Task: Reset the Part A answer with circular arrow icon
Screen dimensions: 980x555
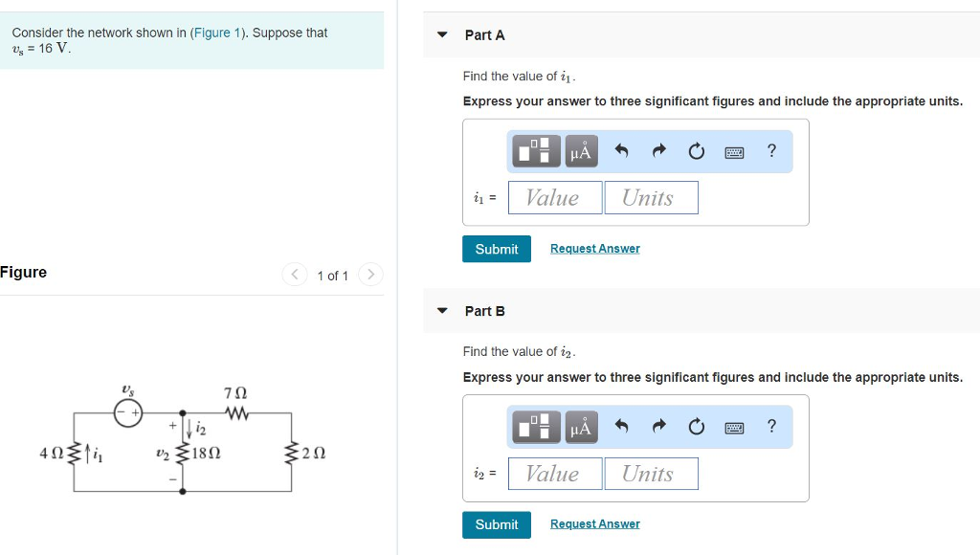Action: point(696,150)
